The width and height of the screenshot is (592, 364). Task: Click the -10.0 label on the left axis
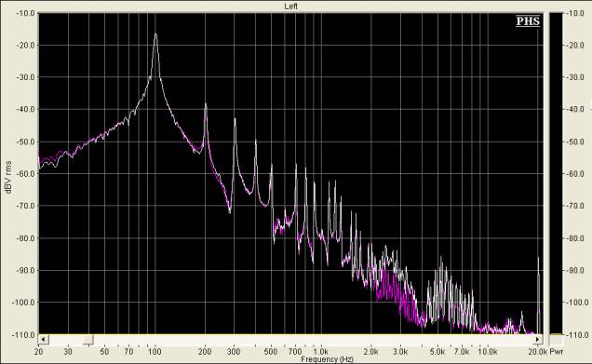[x=26, y=13]
